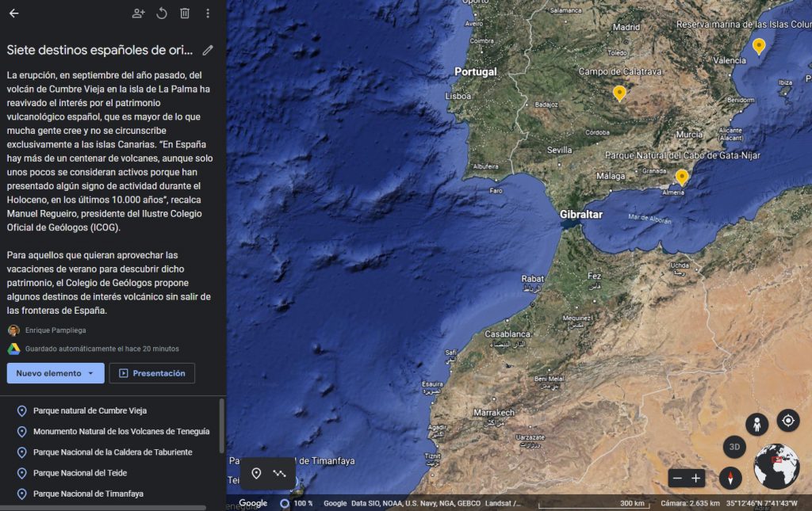The image size is (812, 511).
Task: Click the Google Drive autosave icon
Action: coord(13,349)
